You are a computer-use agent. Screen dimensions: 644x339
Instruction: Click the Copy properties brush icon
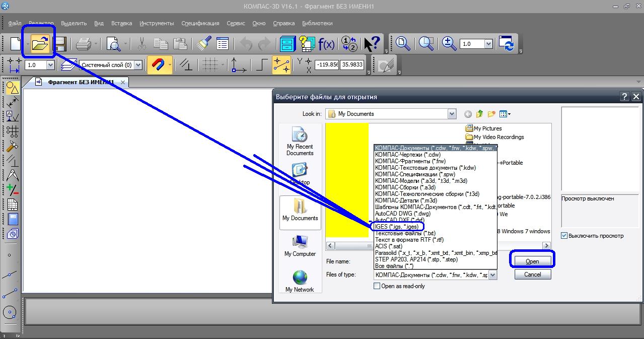pyautogui.click(x=204, y=44)
